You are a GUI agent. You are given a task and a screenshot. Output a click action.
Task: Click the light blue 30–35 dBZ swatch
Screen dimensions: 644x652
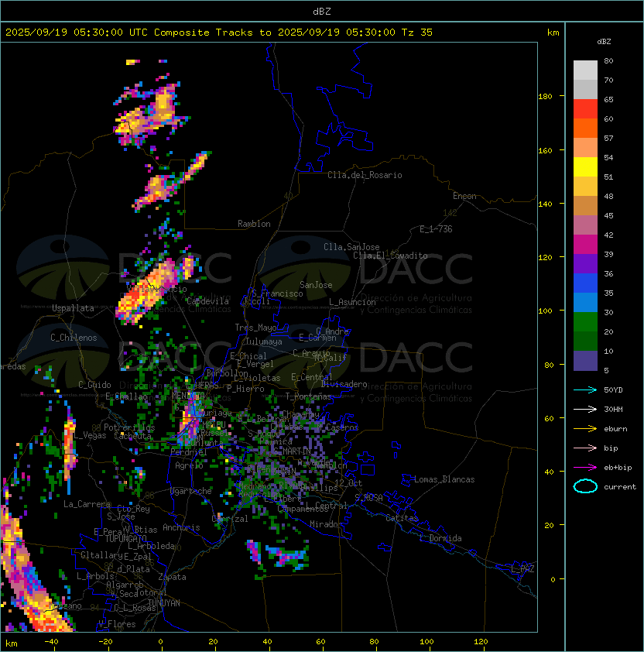(585, 302)
